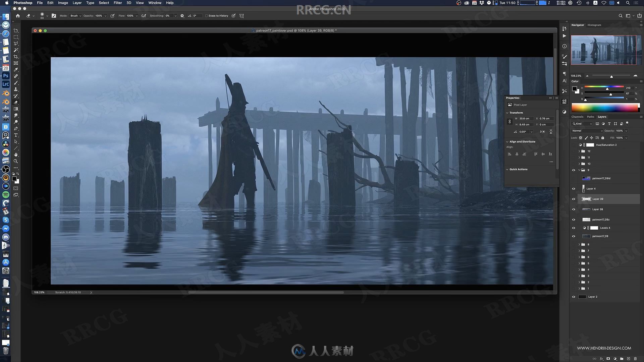This screenshot has height=362, width=644.
Task: Hide Layer 38 visibility eye
Action: coord(574,209)
